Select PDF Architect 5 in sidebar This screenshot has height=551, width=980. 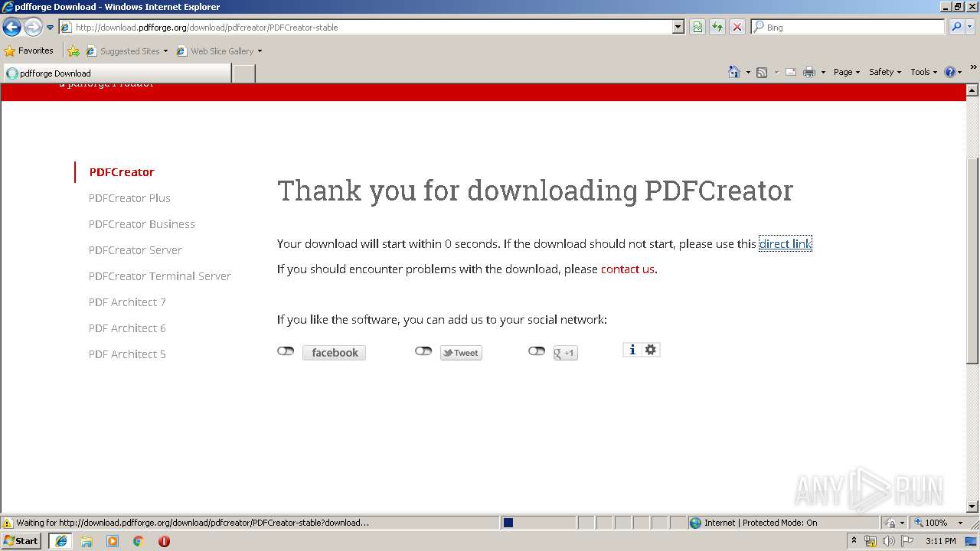tap(127, 354)
